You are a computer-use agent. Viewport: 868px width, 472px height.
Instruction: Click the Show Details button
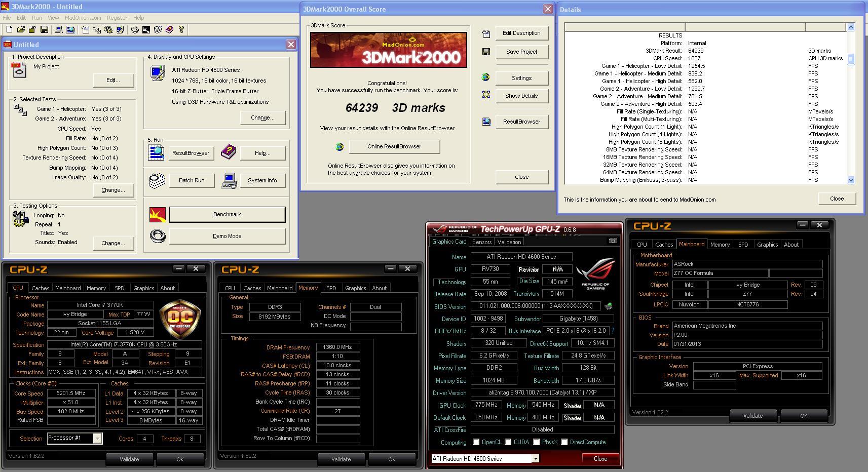click(521, 96)
